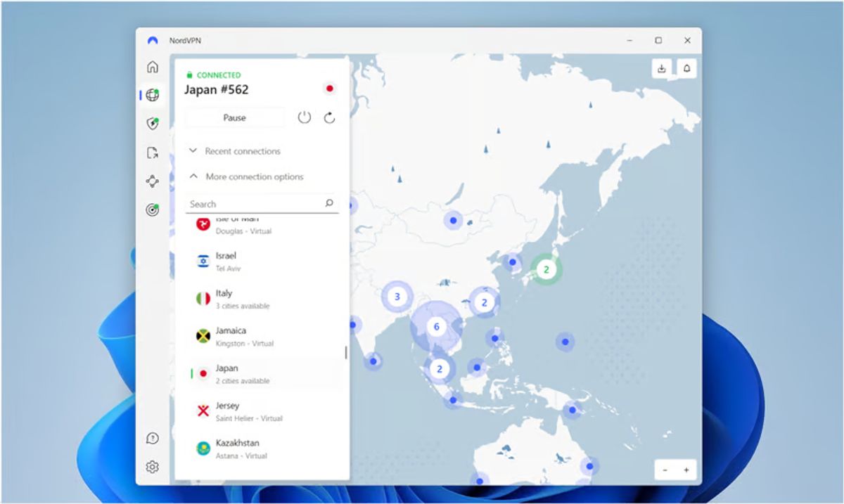Click the download icon above the map
This screenshot has height=504, width=844.
point(662,68)
